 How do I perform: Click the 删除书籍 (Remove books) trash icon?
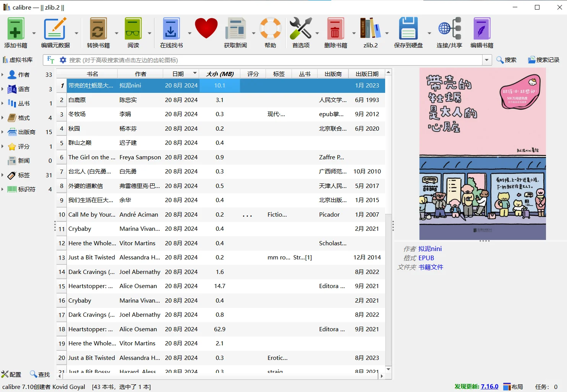coord(335,29)
